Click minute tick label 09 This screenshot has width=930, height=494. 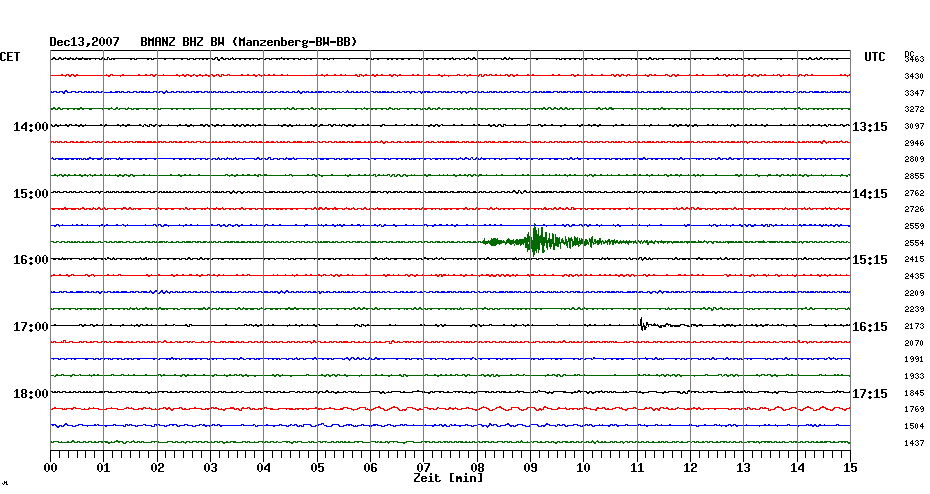[530, 468]
